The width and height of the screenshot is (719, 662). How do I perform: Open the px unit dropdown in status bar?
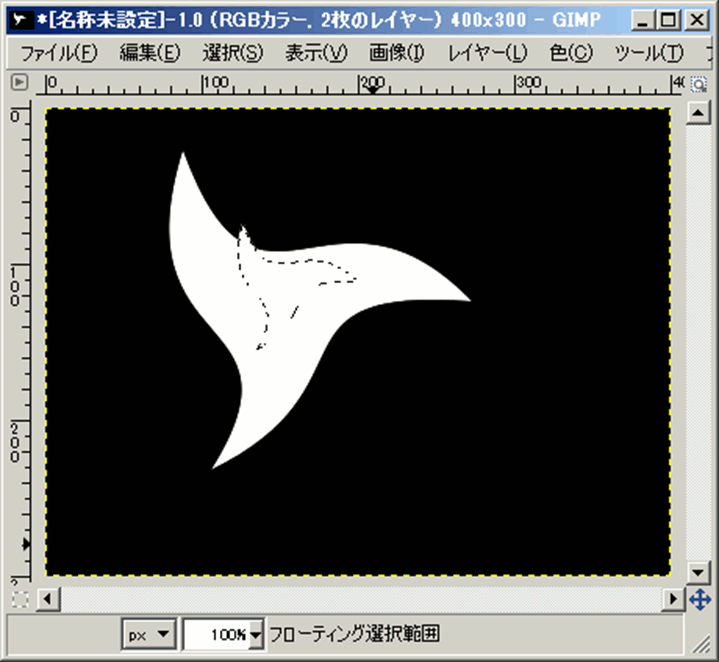point(150,634)
